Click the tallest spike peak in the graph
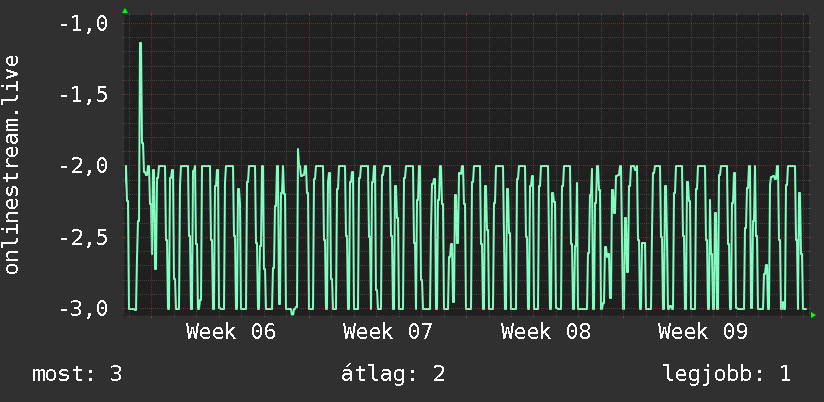 pyautogui.click(x=140, y=43)
